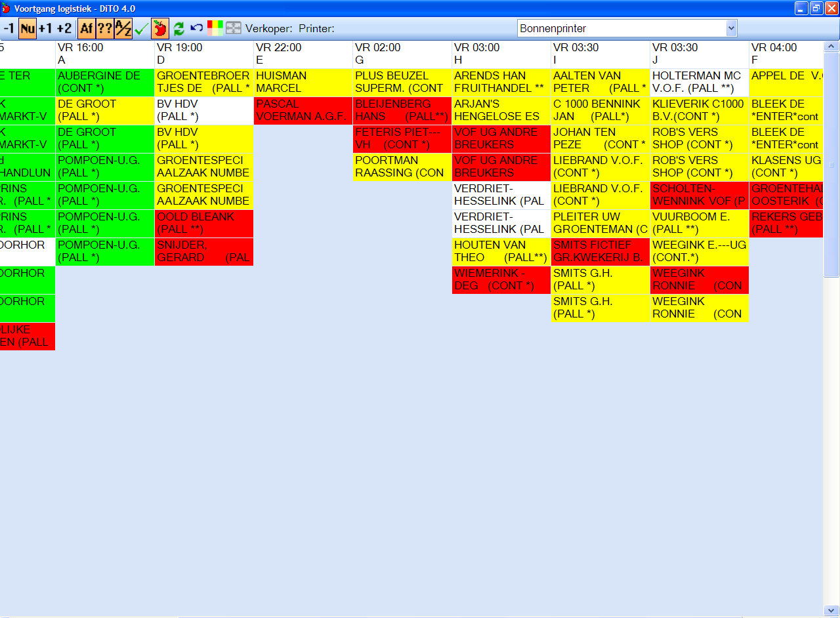The image size is (840, 618).
Task: Select the APPEL DE cell in column F
Action: (786, 82)
